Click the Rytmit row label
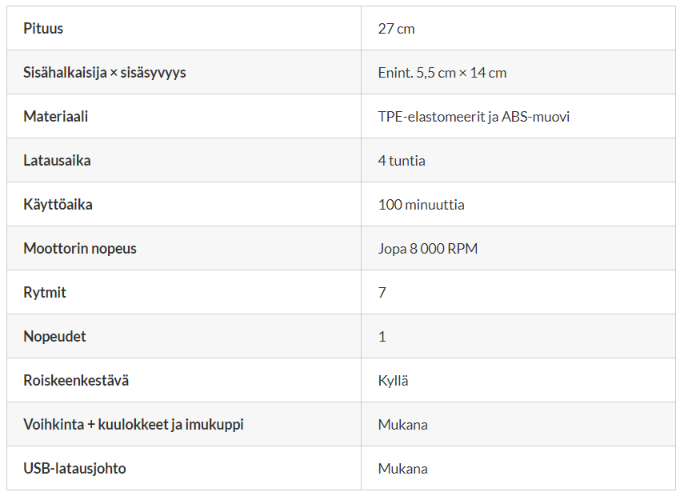The height and width of the screenshot is (496, 682). pyautogui.click(x=45, y=293)
